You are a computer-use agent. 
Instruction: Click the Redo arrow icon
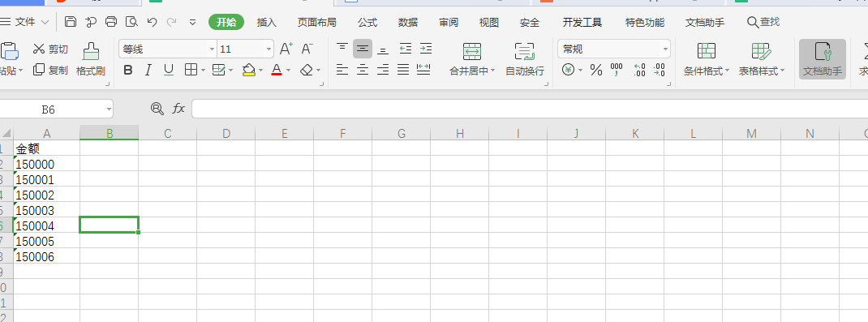coord(172,22)
